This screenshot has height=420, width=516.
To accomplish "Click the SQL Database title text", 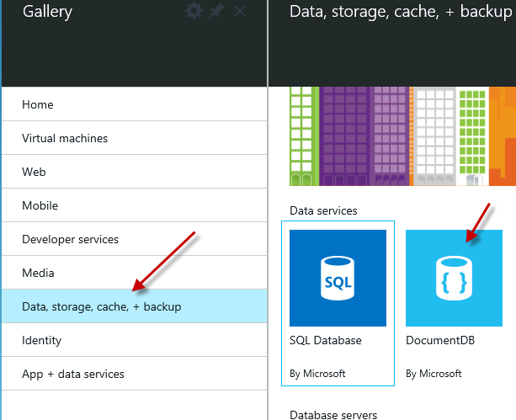I will tap(326, 340).
